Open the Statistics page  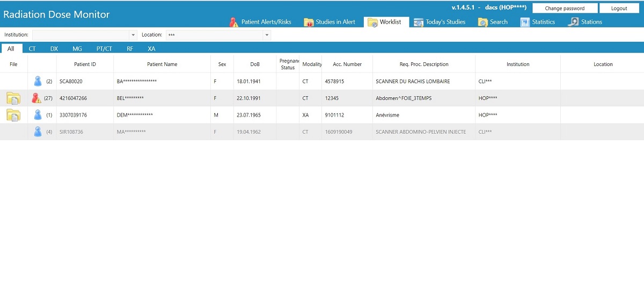pyautogui.click(x=537, y=22)
